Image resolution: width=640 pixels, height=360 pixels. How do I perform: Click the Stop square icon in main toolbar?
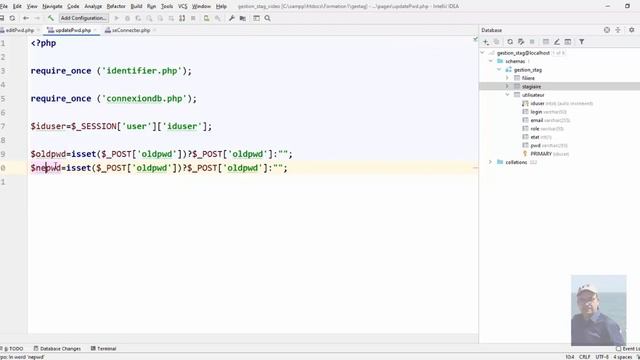pos(193,18)
